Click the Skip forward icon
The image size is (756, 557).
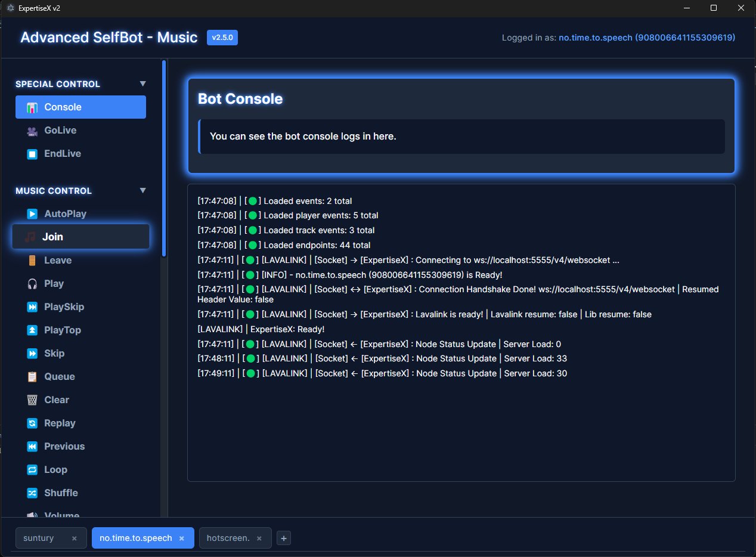click(x=32, y=354)
